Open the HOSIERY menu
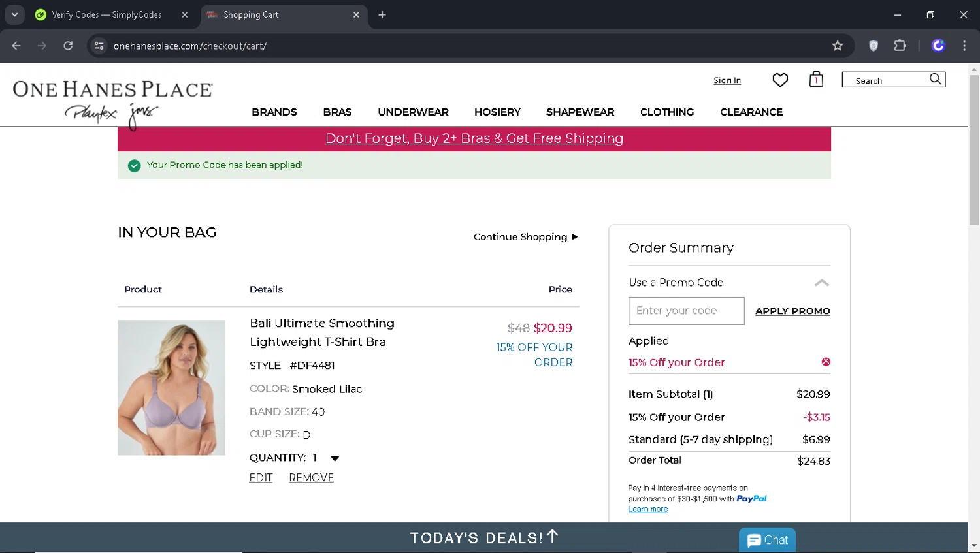Viewport: 980px width, 553px height. (497, 112)
